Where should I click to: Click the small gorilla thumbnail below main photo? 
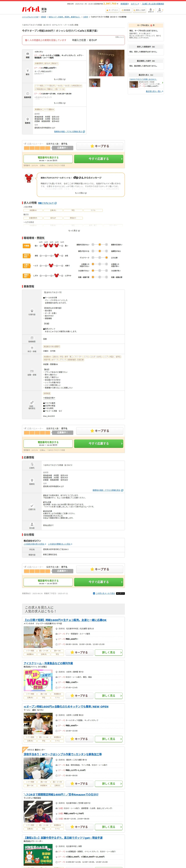coord(94,83)
